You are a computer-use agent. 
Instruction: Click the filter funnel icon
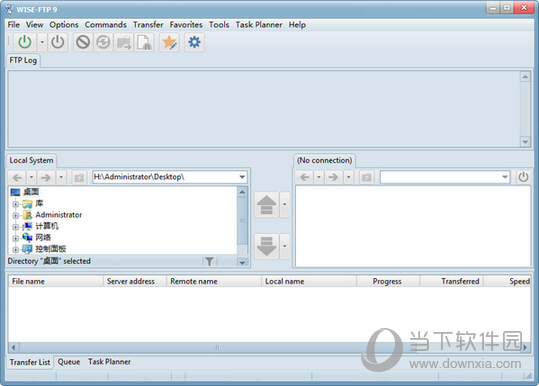pyautogui.click(x=209, y=261)
